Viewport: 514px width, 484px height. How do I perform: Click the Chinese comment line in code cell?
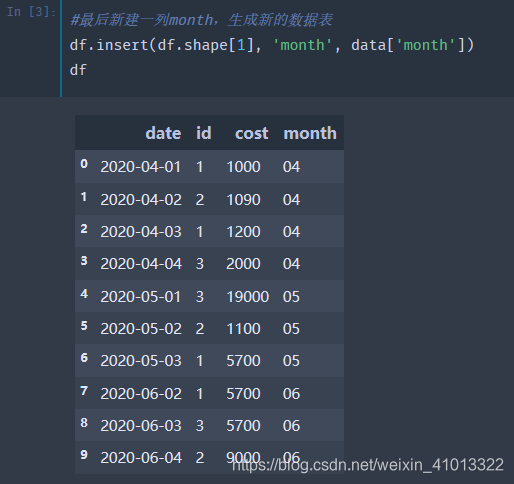pyautogui.click(x=201, y=20)
